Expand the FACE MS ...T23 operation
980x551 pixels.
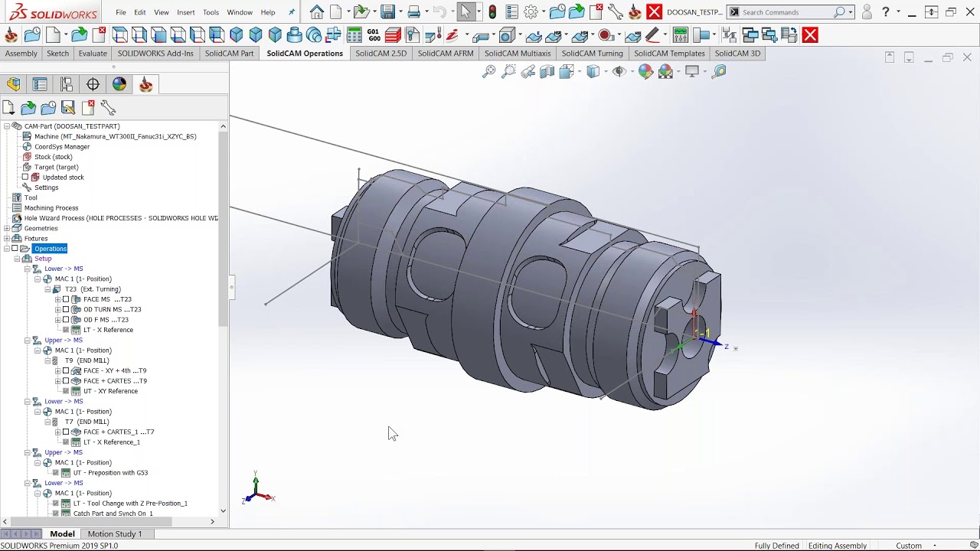pyautogui.click(x=57, y=300)
